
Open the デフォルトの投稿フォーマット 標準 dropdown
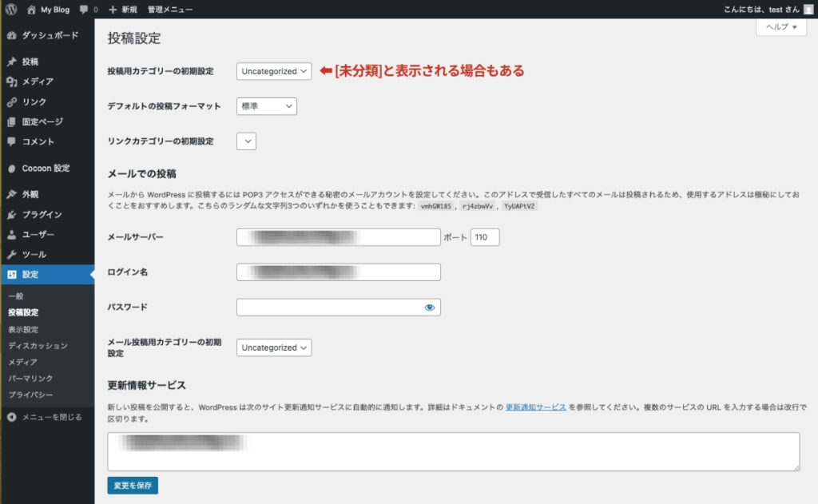pyautogui.click(x=266, y=105)
